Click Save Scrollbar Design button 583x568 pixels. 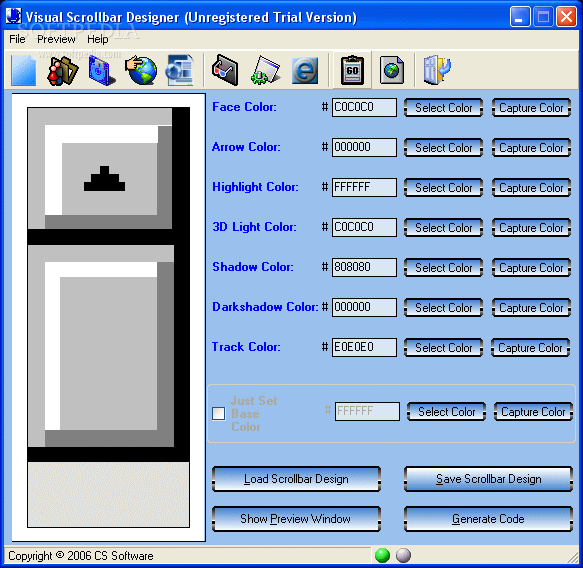click(x=488, y=479)
